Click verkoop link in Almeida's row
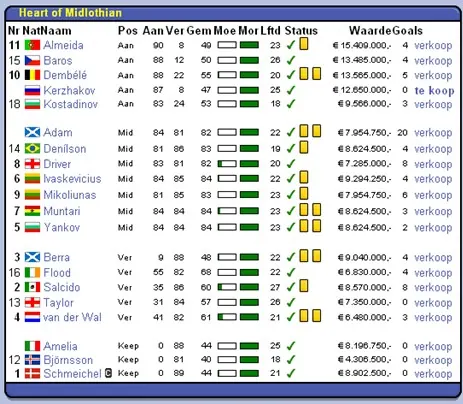The width and height of the screenshot is (463, 404). tap(433, 45)
